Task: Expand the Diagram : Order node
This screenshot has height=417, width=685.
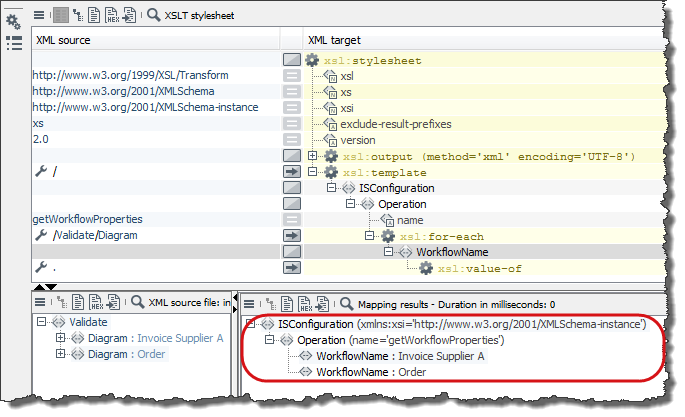Action: pyautogui.click(x=60, y=354)
